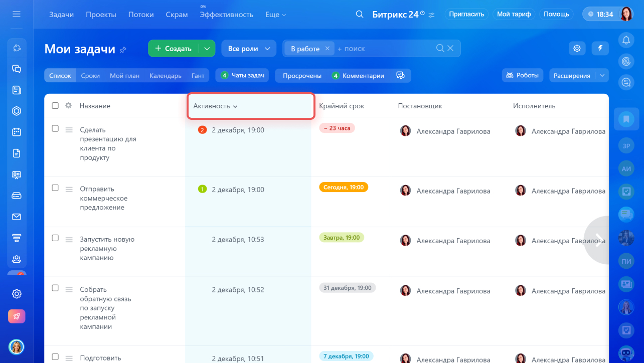The image size is (644, 363).
Task: Open the hamburger menu in top left
Action: (17, 14)
